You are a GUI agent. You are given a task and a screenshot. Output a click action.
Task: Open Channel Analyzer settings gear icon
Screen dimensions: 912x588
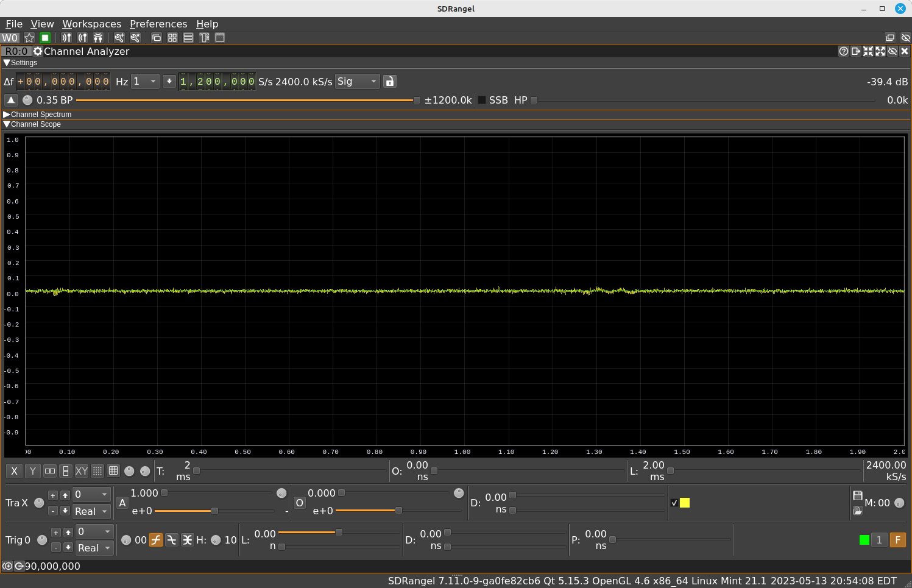pos(38,51)
